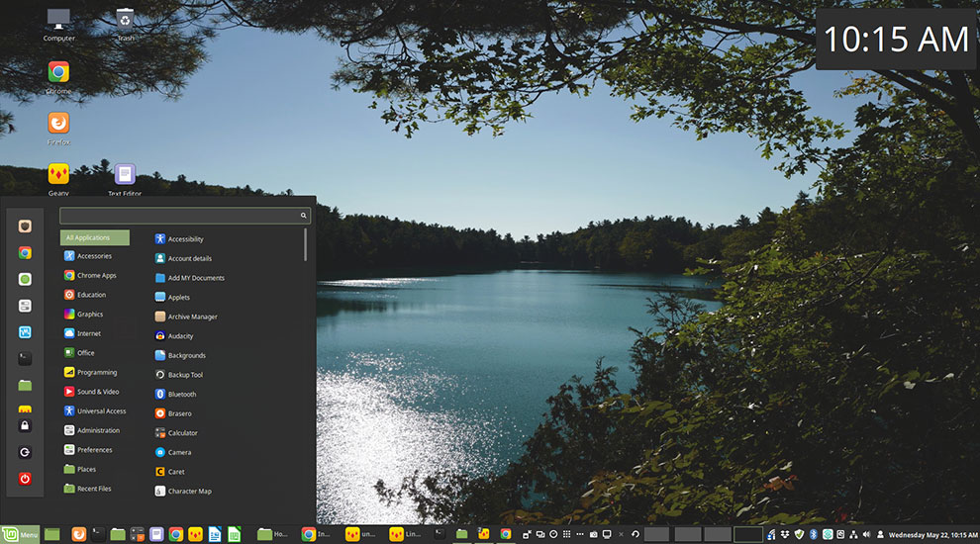Open the LibreOffice Calc panel launcher
The height and width of the screenshot is (544, 980).
(x=234, y=535)
